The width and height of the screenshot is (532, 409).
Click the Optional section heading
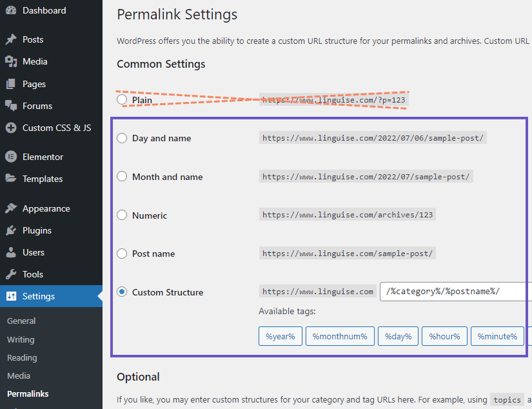tap(138, 377)
